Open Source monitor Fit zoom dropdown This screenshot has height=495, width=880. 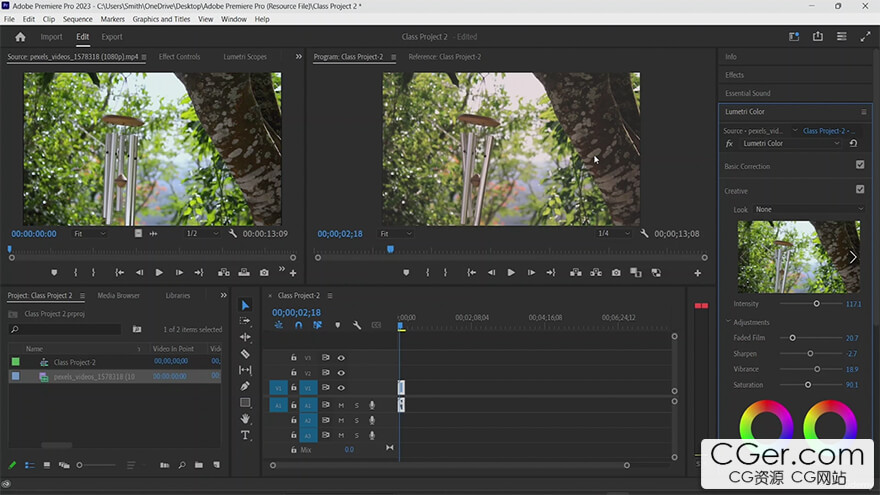[90, 233]
